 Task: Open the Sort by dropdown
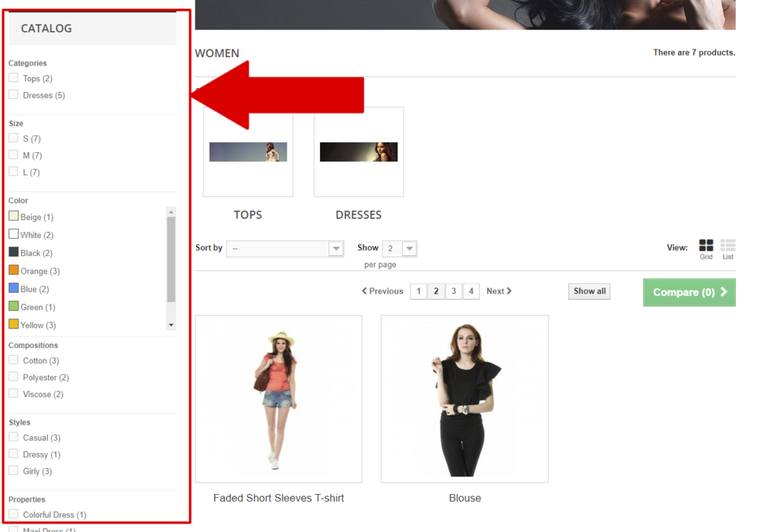285,248
